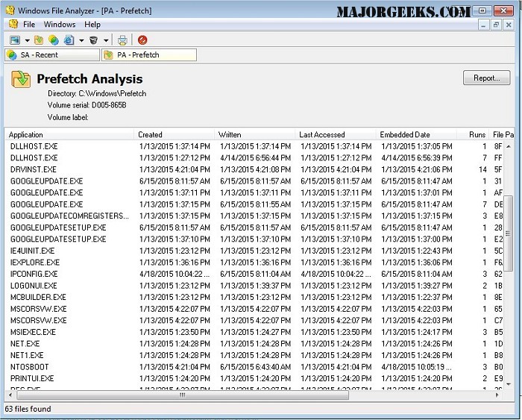The image size is (522, 420).
Task: Expand the Recycle Bin analysis dropdown arrow
Action: 106,40
